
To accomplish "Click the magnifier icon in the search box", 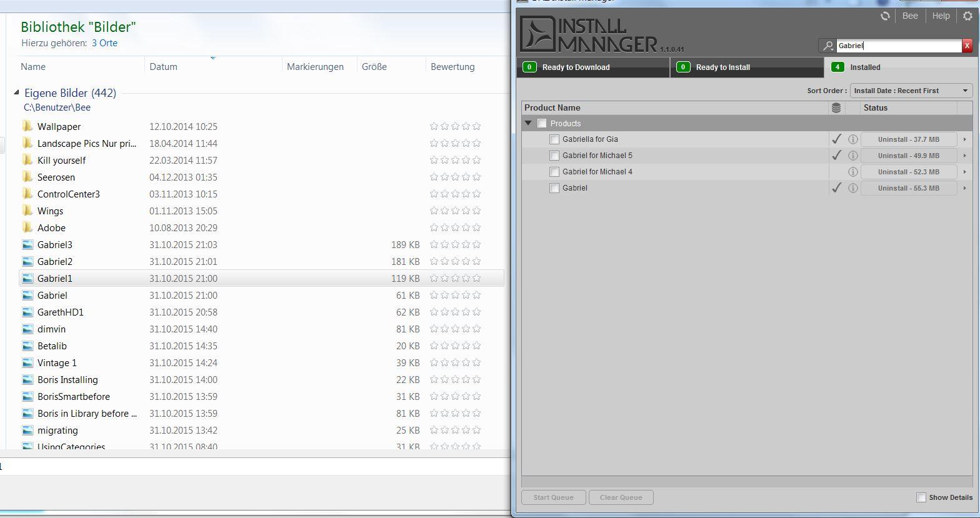I will (x=828, y=46).
